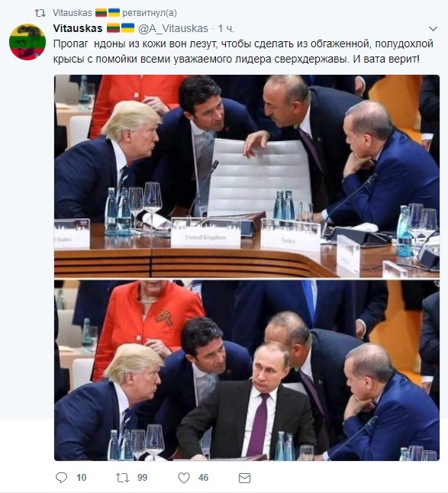View the 99 retweets count
The width and height of the screenshot is (448, 493).
(x=143, y=478)
